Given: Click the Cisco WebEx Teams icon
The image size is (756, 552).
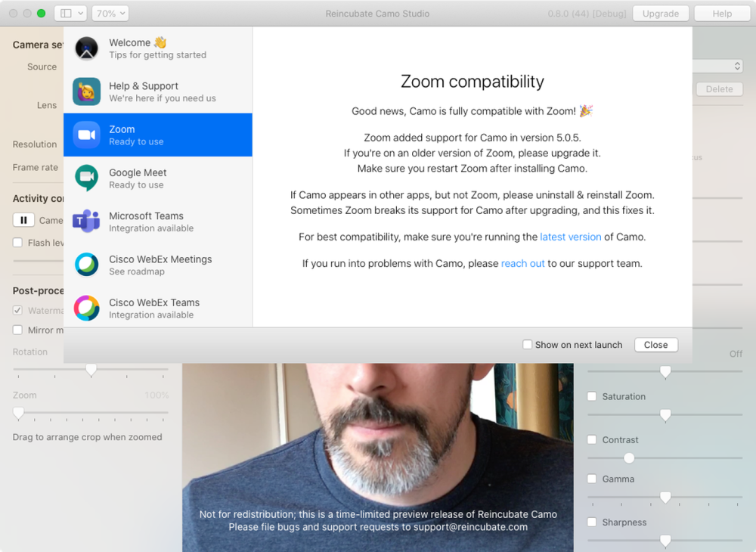Looking at the screenshot, I should [86, 308].
